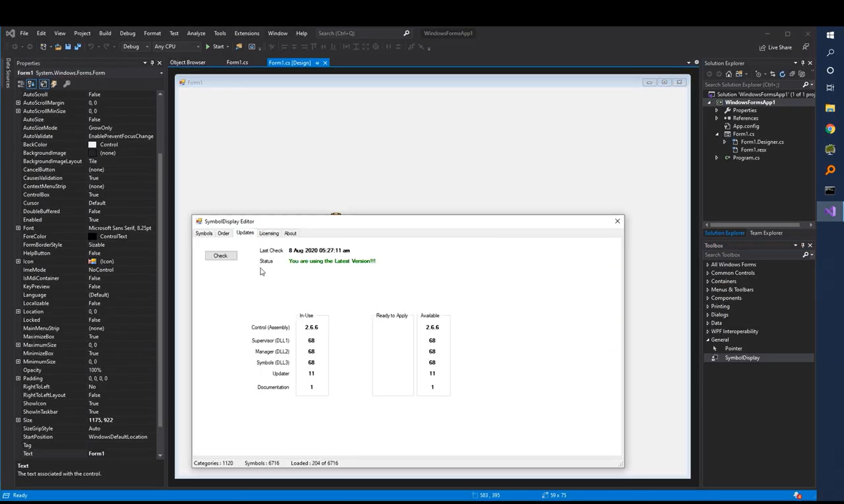Open the Licensing tab in SymbolDisplay Editor
Screen dimensions: 844x504
tap(269, 233)
